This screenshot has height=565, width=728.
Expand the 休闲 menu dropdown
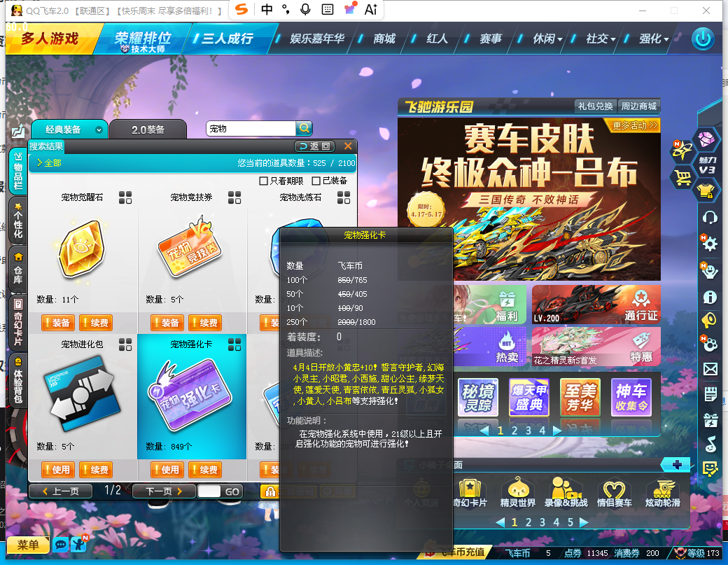coord(560,40)
